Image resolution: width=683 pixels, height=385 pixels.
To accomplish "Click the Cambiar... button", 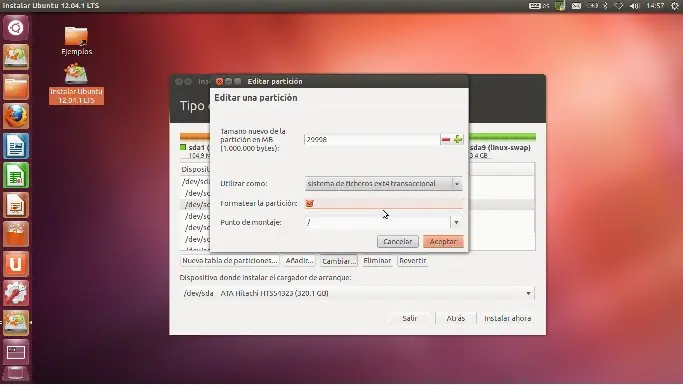I will 338,261.
